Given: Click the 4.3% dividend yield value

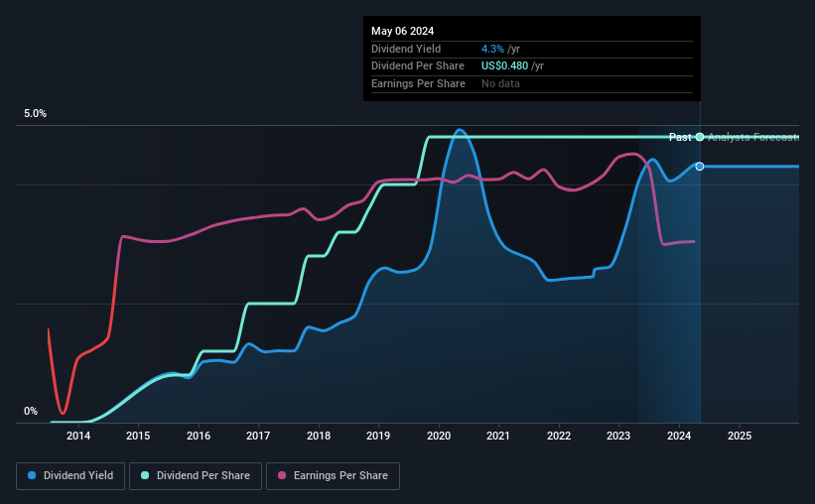Looking at the screenshot, I should coord(492,49).
